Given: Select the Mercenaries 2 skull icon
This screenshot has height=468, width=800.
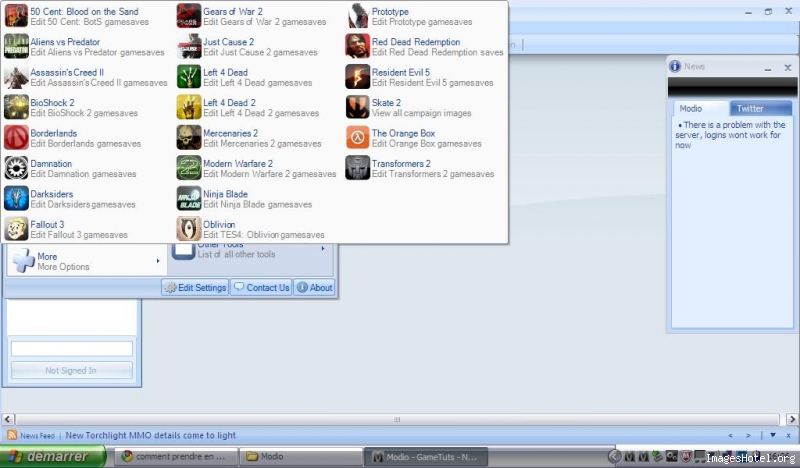Looking at the screenshot, I should tap(189, 138).
